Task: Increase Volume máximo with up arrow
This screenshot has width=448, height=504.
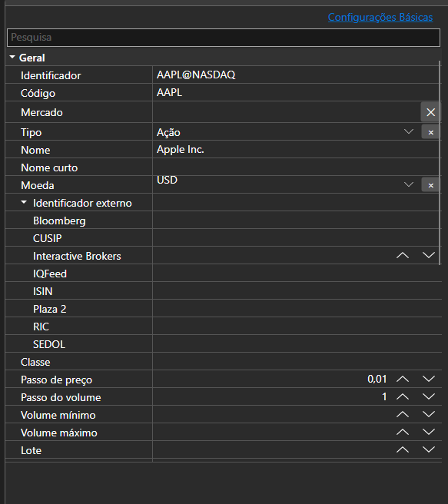Action: pyautogui.click(x=403, y=433)
